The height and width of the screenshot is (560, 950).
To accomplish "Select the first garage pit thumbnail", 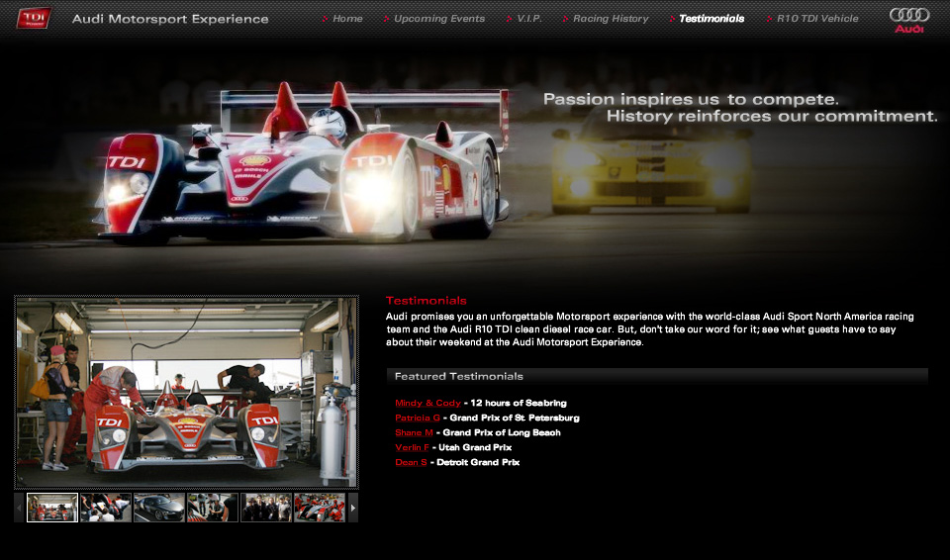I will coord(52,508).
